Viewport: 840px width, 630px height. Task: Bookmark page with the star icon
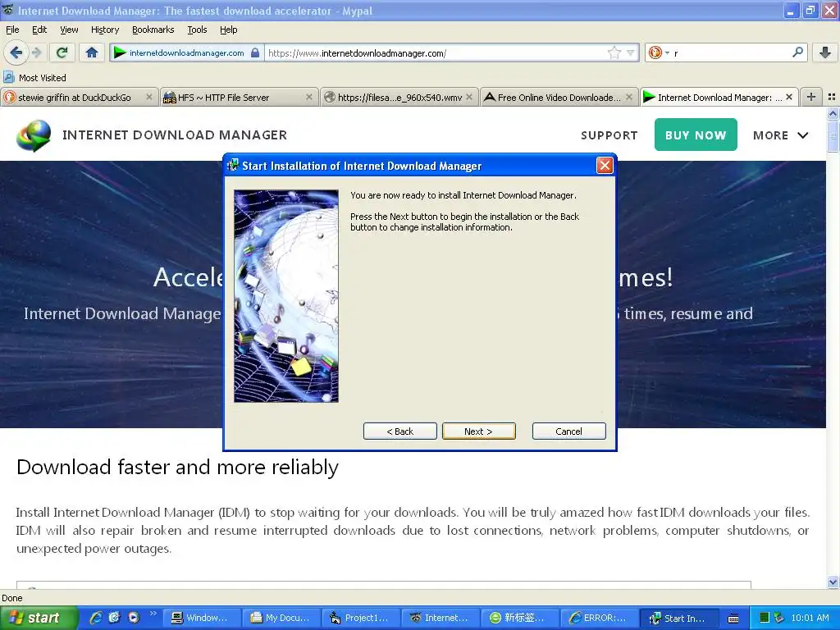[614, 52]
